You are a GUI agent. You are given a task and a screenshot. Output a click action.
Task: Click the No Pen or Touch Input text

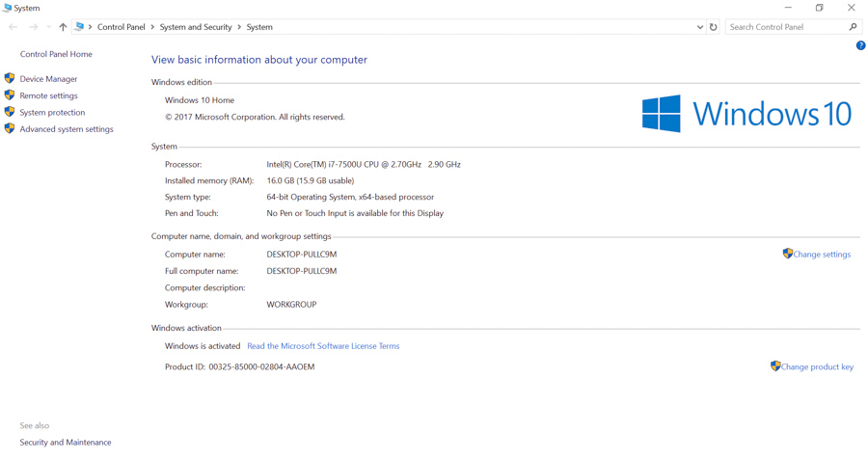pyautogui.click(x=355, y=213)
